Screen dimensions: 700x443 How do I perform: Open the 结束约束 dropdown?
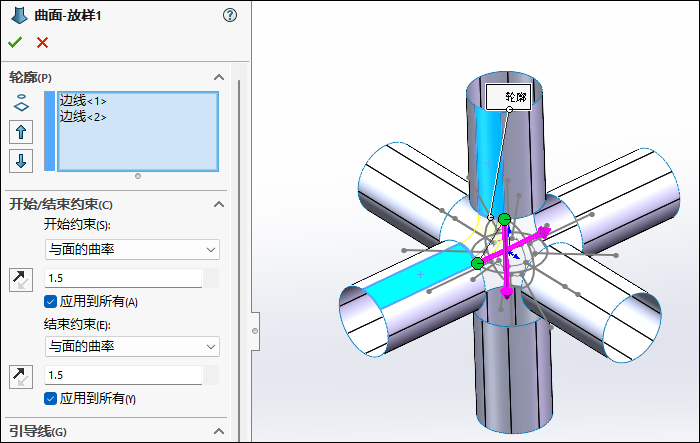(x=132, y=347)
